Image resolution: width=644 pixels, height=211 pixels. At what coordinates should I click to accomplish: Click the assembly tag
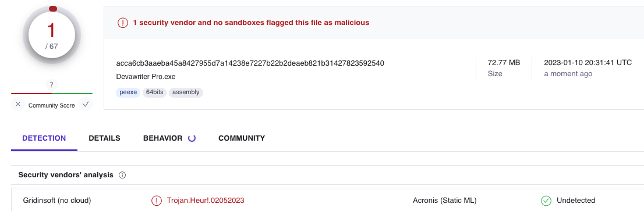coord(186,92)
